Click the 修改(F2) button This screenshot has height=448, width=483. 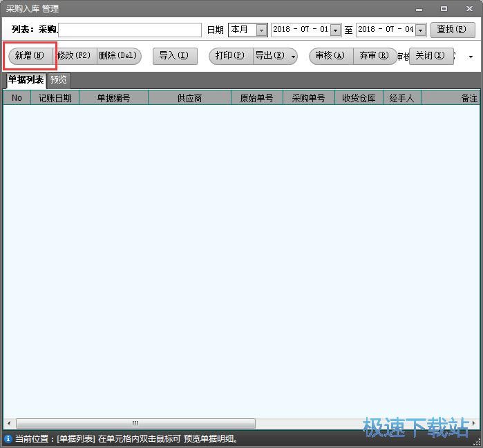click(75, 56)
